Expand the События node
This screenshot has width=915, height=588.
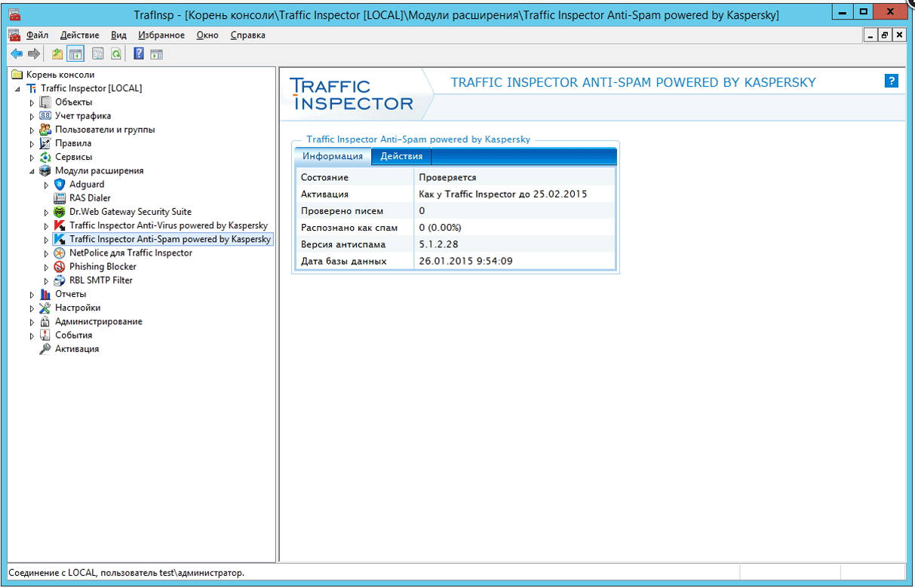[x=32, y=335]
